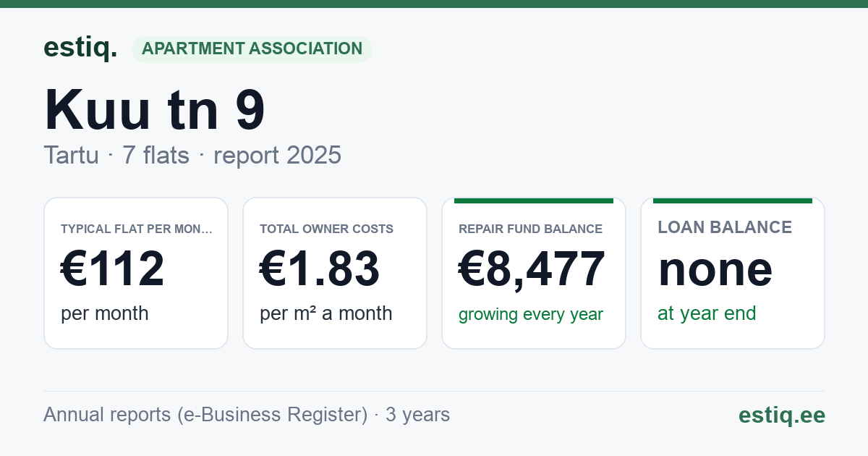Click the Kuu tn 9 heading
The image size is (868, 456).
[x=155, y=110]
